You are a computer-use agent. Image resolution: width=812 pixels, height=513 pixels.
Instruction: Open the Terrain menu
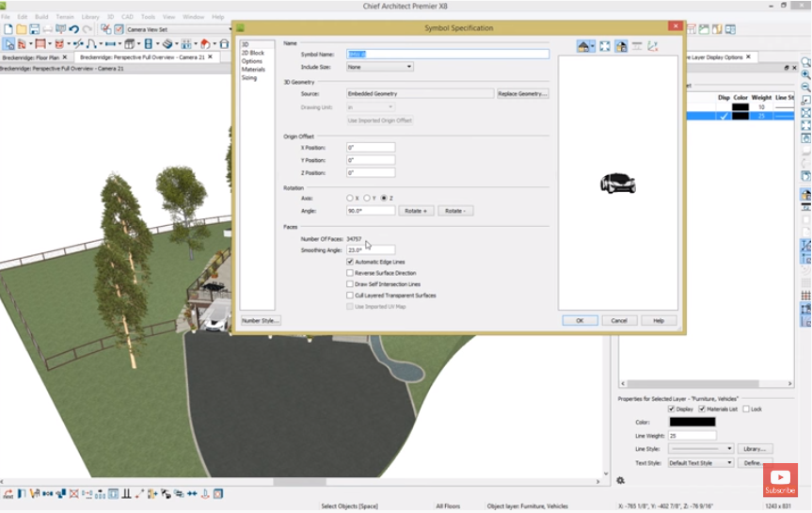coord(65,17)
